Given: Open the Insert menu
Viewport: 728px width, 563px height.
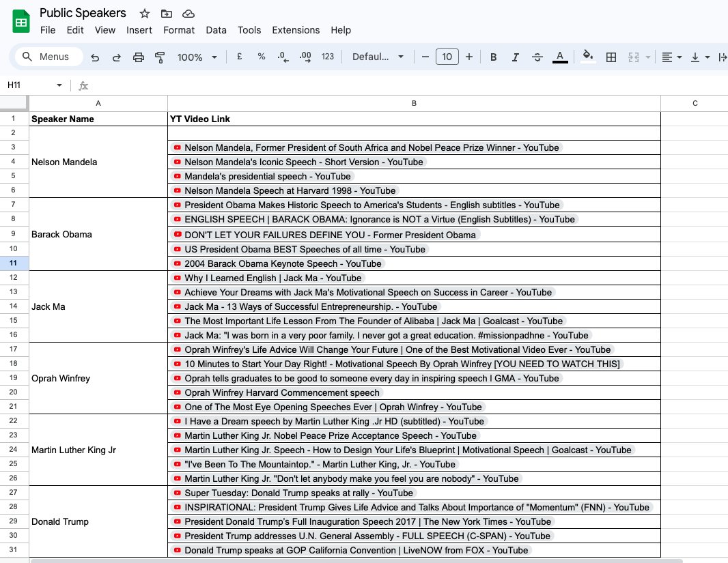Looking at the screenshot, I should coord(139,30).
